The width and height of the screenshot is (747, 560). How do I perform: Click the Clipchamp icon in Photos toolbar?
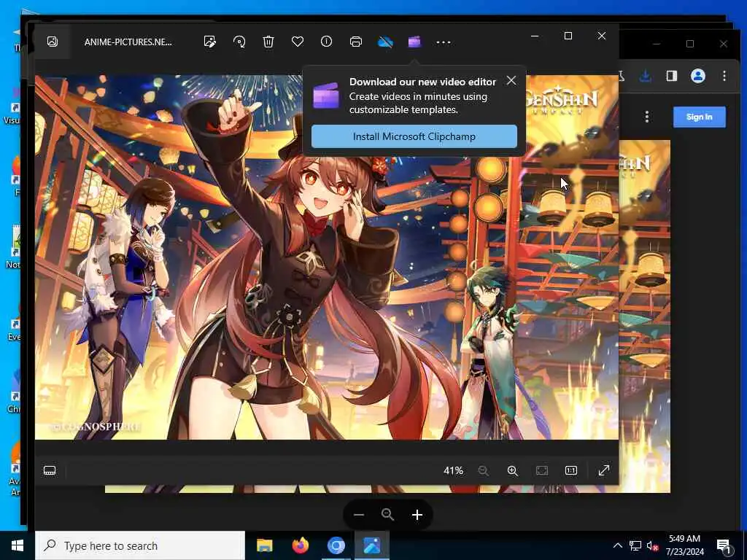414,42
